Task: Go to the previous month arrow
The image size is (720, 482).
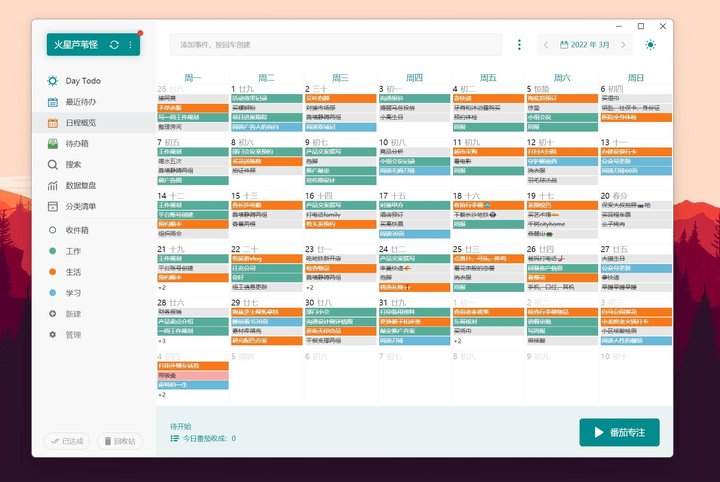Action: coord(546,45)
